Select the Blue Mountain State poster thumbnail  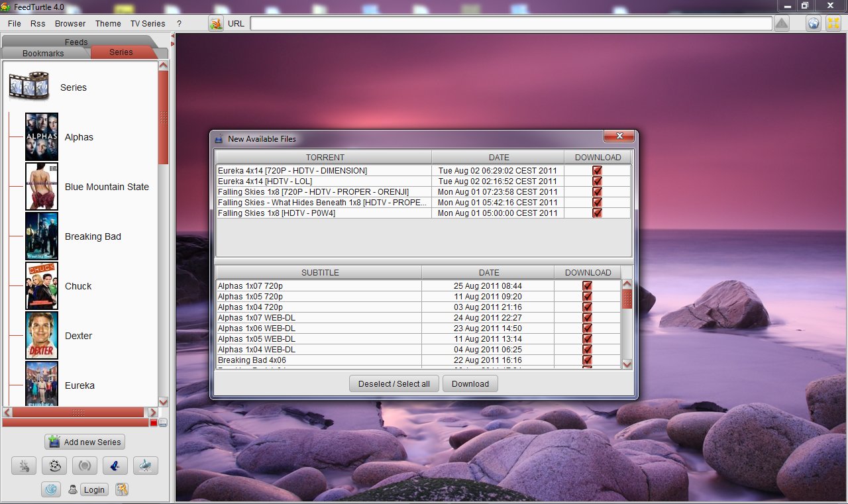42,187
